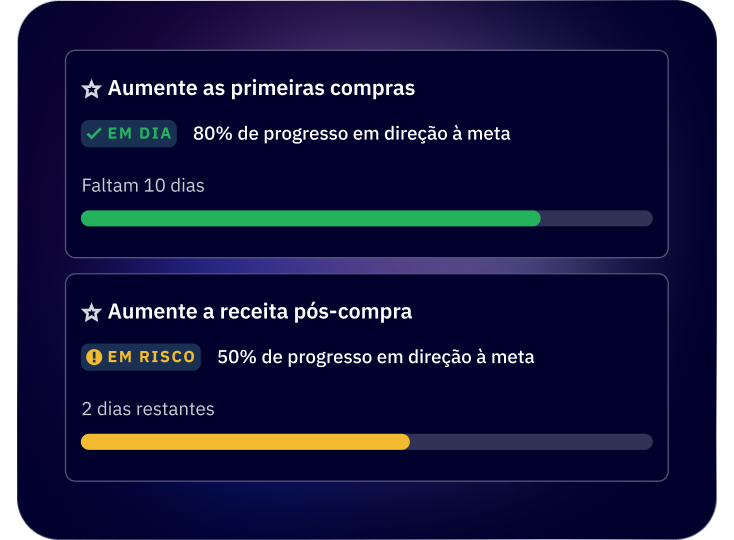Click the 2 dias restantes label
This screenshot has height=540, width=734.
pyautogui.click(x=148, y=409)
